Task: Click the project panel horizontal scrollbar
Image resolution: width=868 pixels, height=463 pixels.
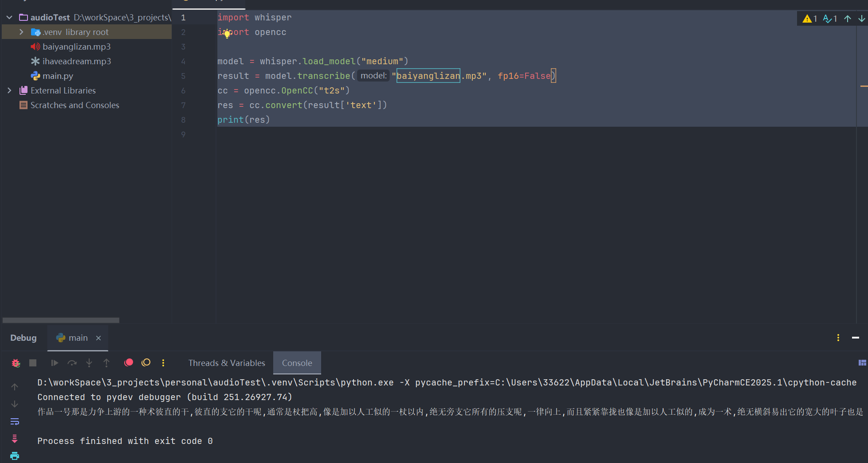Action: click(x=61, y=320)
